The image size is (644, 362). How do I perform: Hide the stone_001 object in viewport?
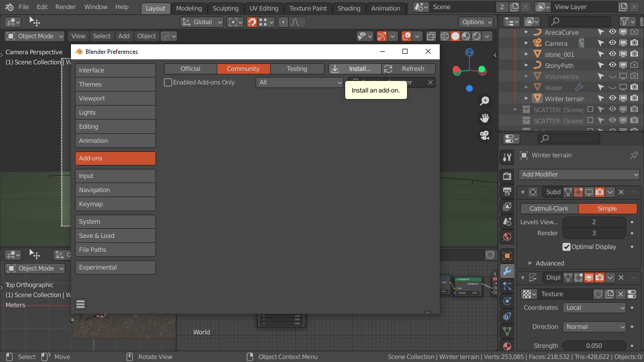tap(612, 54)
